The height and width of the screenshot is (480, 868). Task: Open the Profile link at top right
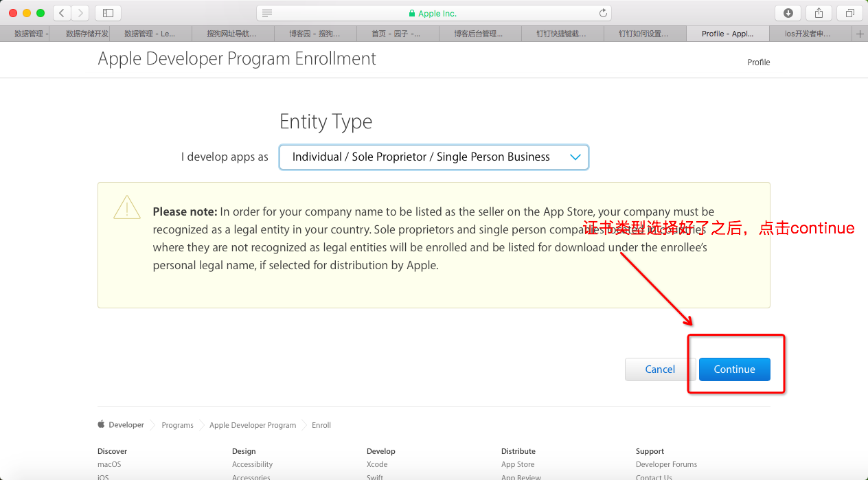pyautogui.click(x=758, y=62)
